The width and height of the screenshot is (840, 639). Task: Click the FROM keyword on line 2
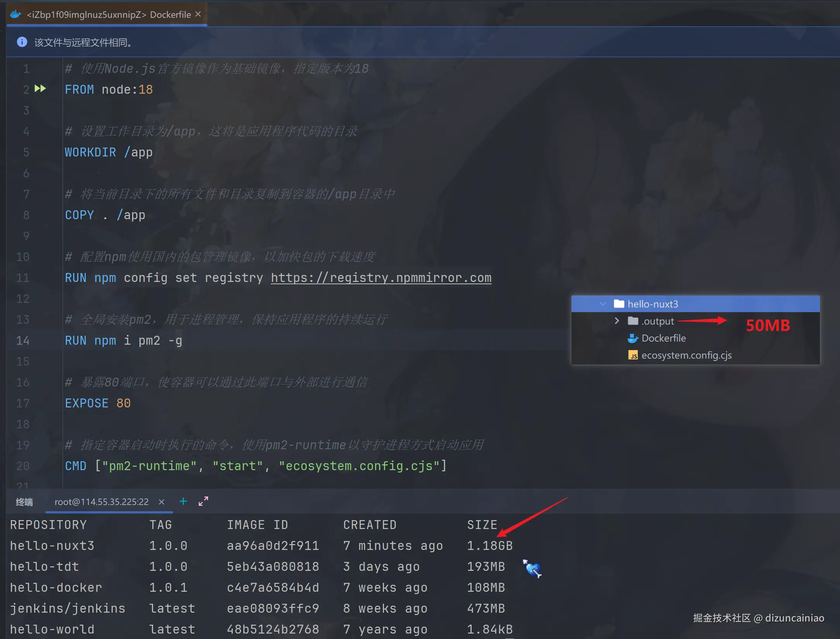point(79,89)
